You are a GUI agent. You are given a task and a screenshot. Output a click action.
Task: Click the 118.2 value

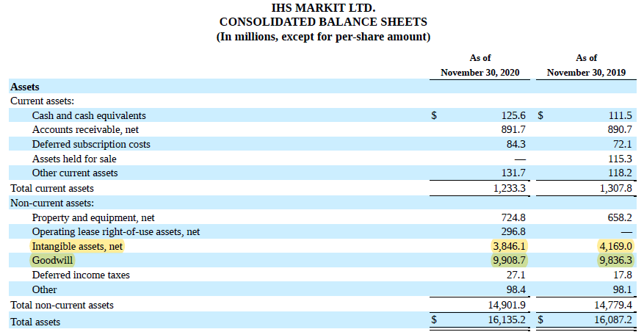[620, 173]
